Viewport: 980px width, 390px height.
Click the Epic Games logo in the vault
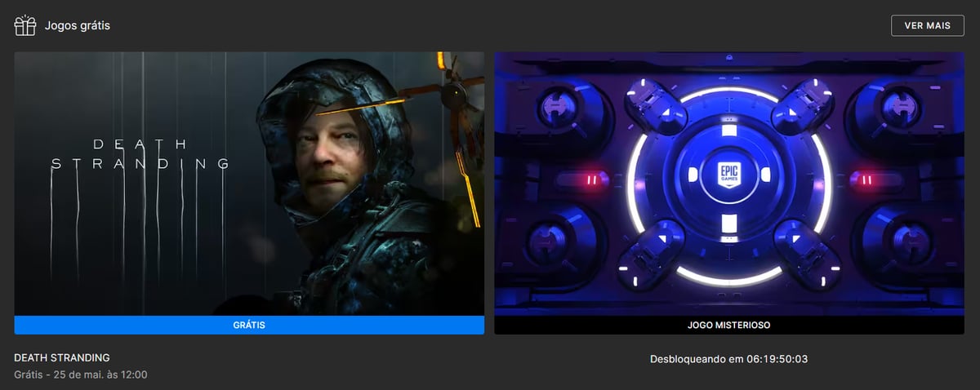[x=729, y=175]
